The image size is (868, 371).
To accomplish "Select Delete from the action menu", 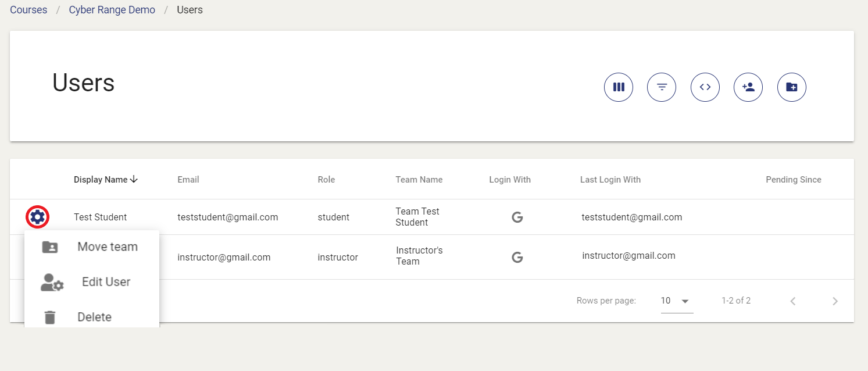I will pyautogui.click(x=94, y=316).
